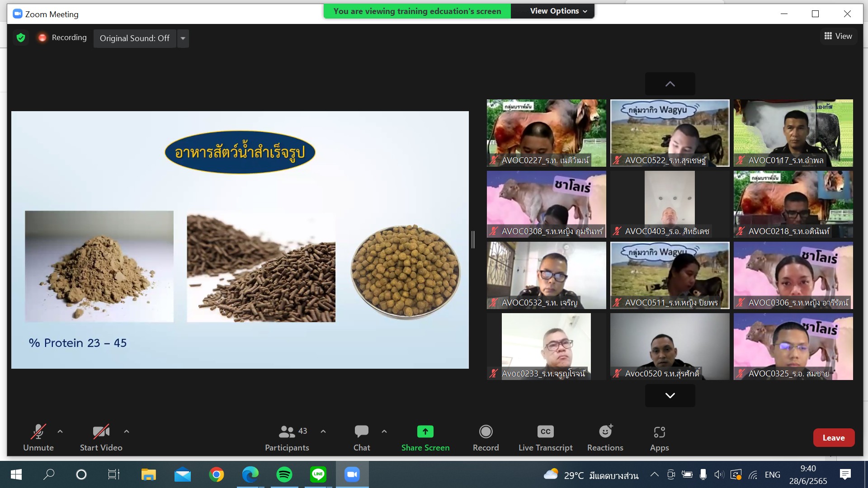Click the Wi-Fi network tray icon
The width and height of the screenshot is (868, 488).
point(753,475)
